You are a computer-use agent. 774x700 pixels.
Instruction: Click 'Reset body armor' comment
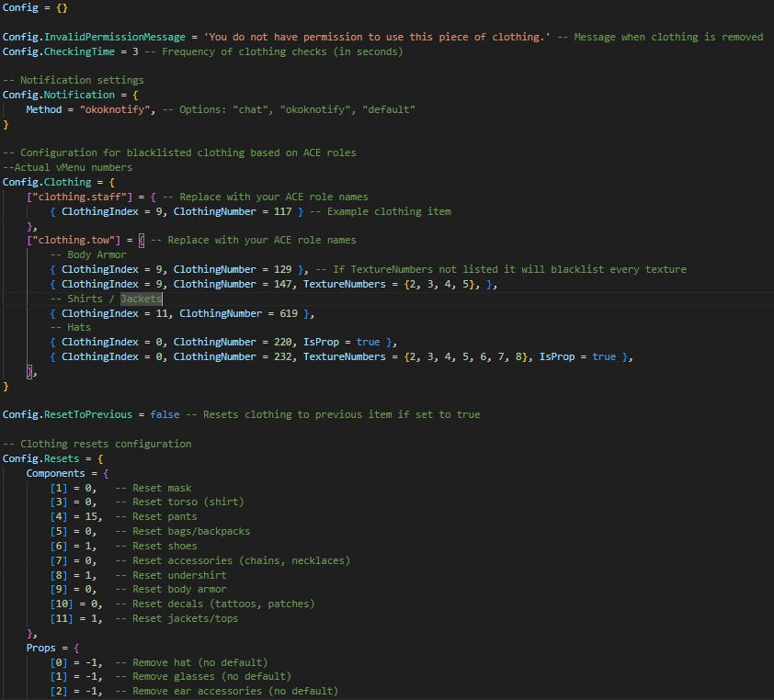[179, 590]
